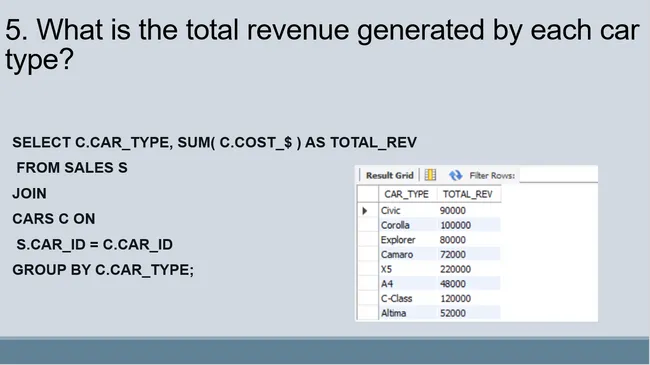Viewport: 650px width, 365px height.
Task: Click the SELECT C.CAR_TYPE query line
Action: point(214,143)
